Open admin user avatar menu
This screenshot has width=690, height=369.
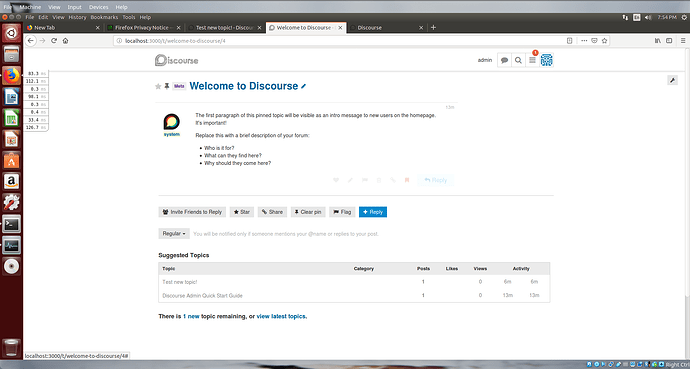tap(547, 60)
